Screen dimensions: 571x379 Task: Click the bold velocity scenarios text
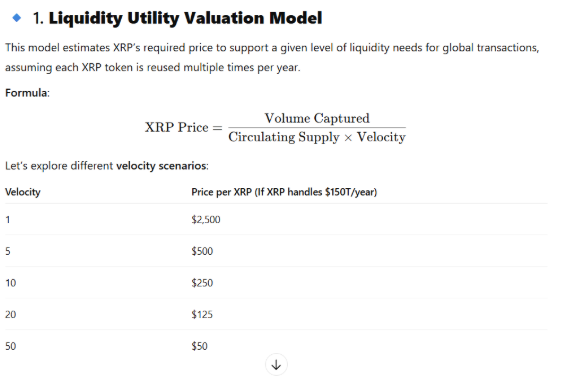pyautogui.click(x=161, y=166)
